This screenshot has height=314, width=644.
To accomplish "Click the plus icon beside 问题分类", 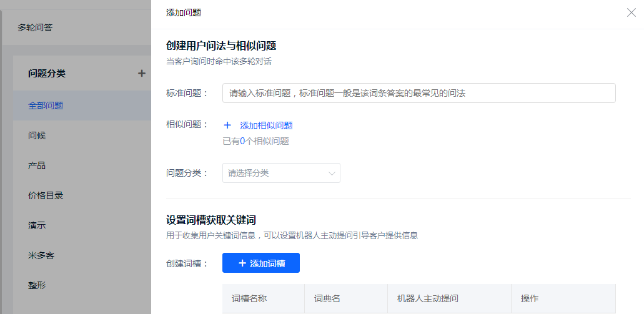I will pos(142,74).
